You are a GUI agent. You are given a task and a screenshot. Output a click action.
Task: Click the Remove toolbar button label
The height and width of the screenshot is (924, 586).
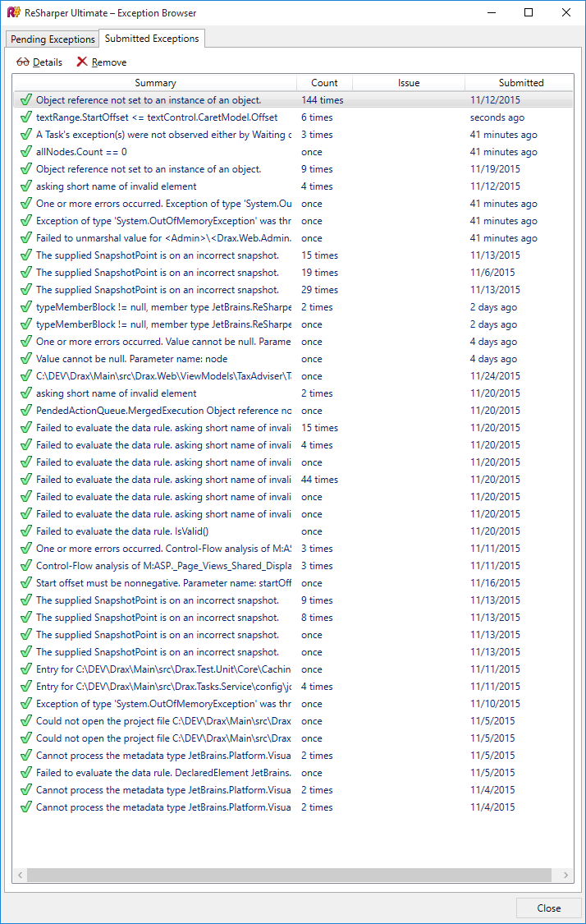[x=109, y=62]
